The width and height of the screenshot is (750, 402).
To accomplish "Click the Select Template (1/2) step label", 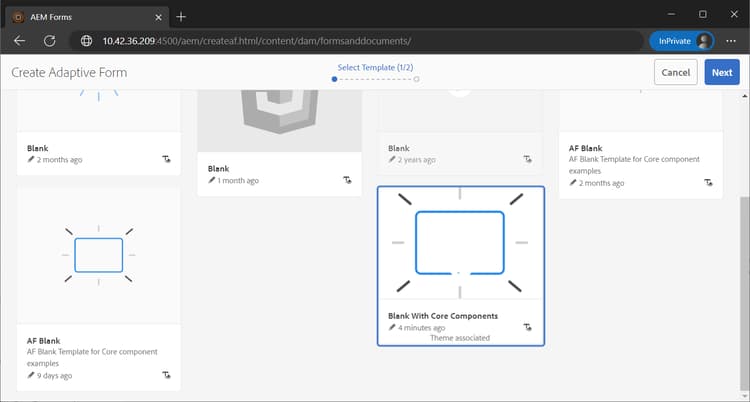I will click(375, 67).
